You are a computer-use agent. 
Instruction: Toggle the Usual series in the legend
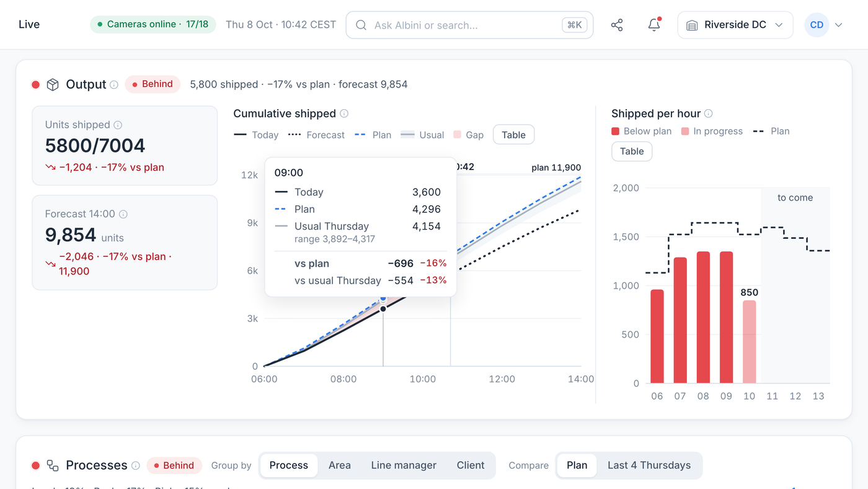pos(422,135)
